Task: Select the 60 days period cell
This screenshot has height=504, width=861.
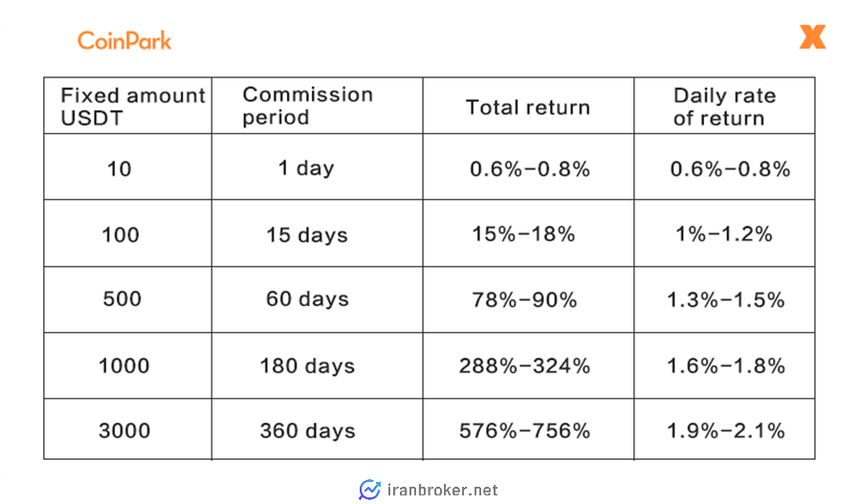Action: click(318, 299)
